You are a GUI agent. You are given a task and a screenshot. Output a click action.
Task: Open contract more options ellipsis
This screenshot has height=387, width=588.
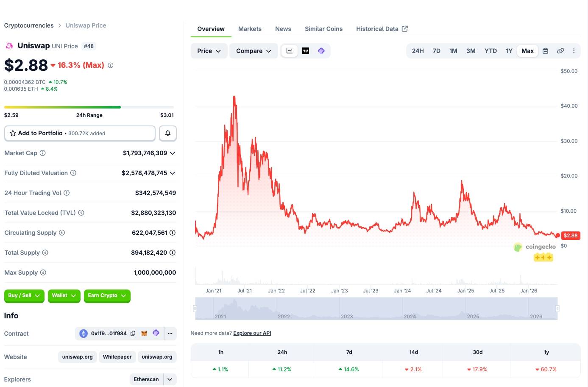[x=170, y=334]
